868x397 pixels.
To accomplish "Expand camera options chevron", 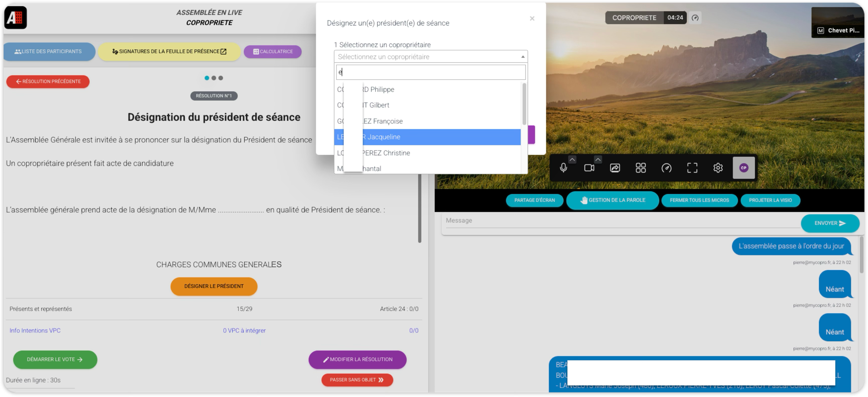I will [598, 160].
